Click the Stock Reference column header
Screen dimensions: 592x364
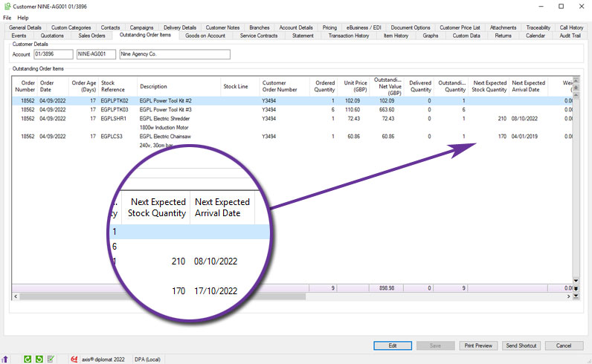118,86
